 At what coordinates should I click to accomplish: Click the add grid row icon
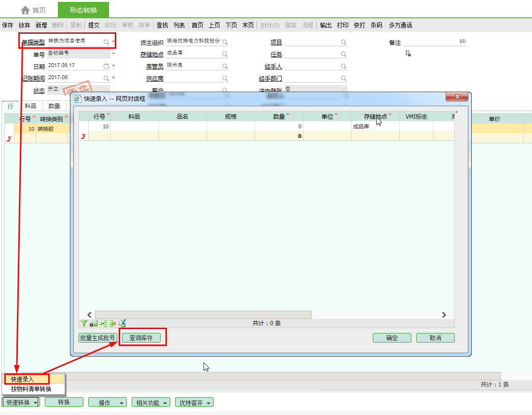click(x=94, y=323)
